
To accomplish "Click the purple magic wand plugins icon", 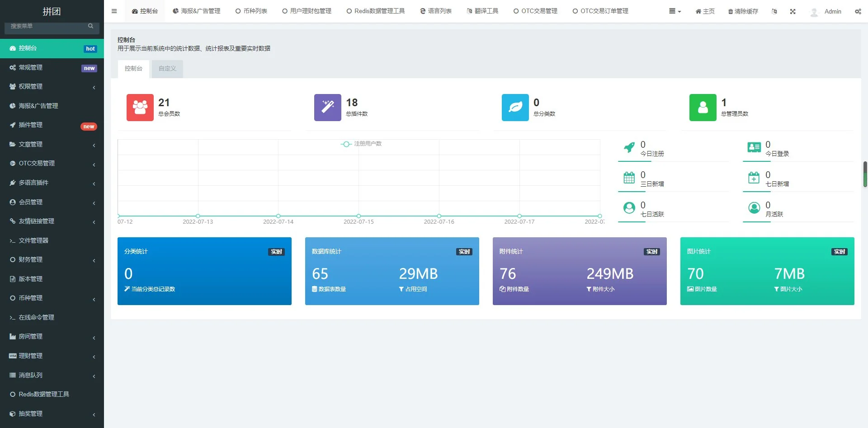I will [327, 108].
